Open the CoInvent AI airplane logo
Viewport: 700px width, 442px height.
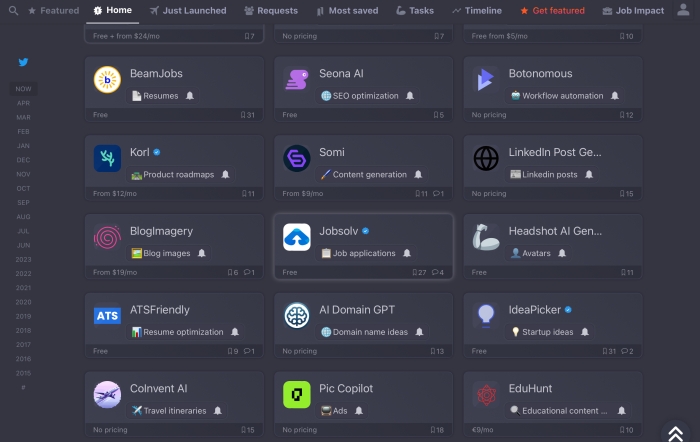click(107, 394)
